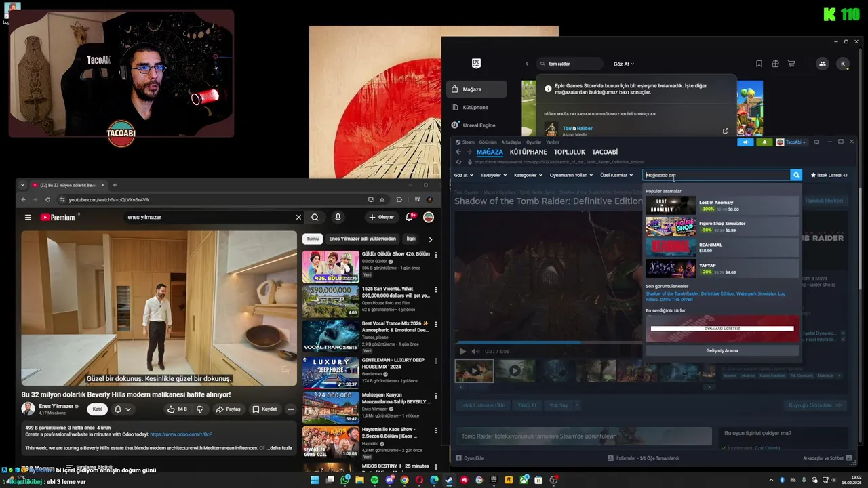Open more actions for the video
Screen dimensions: 868x488
pyautogui.click(x=291, y=409)
